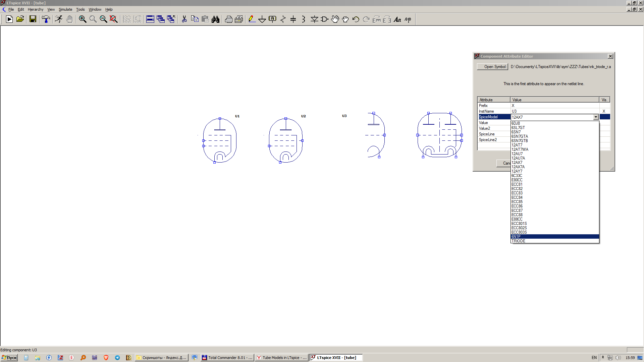The width and height of the screenshot is (644, 362).
Task: Choose 12AX7A from the model list
Action: click(555, 167)
